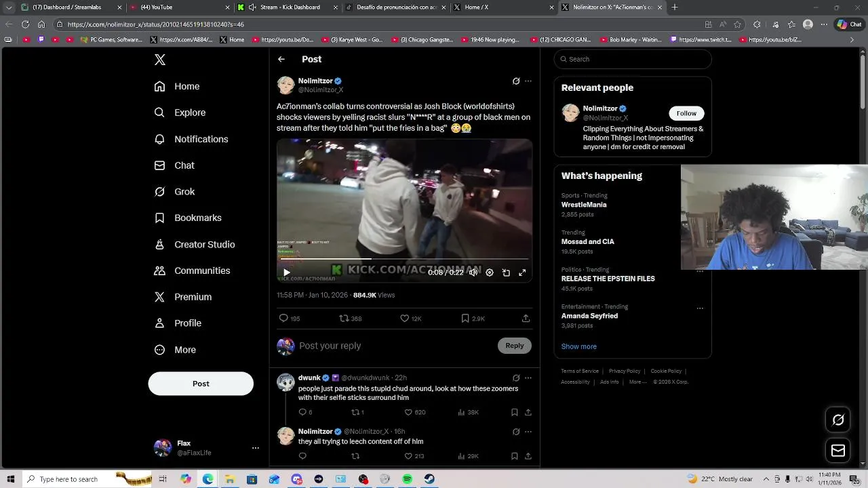Screen dimensions: 868x488
Task: Open Communities in sidebar
Action: pyautogui.click(x=192, y=270)
